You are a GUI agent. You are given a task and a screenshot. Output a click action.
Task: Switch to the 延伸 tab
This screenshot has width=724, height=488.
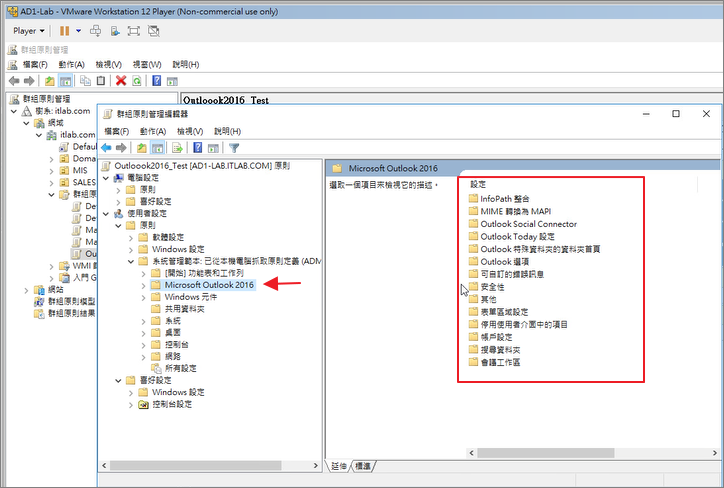(338, 466)
